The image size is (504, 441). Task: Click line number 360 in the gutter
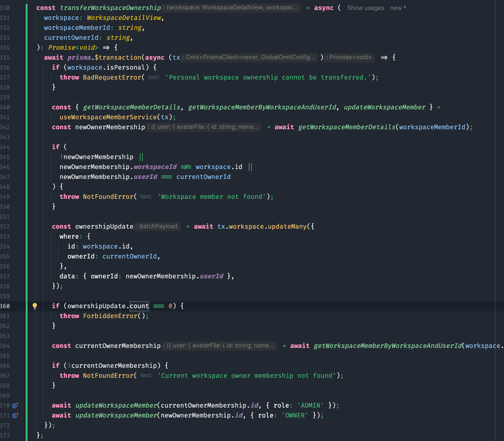[5, 306]
